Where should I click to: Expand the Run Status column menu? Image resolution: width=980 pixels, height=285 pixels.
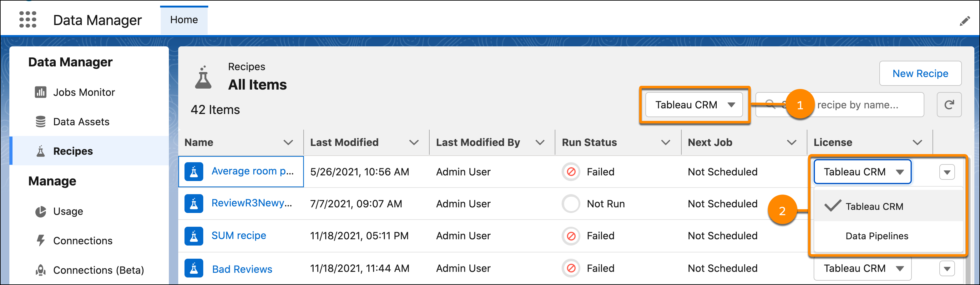tap(665, 142)
